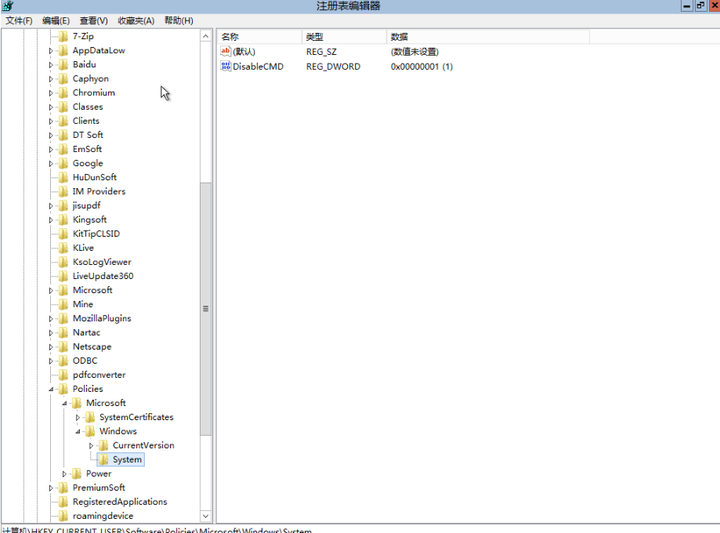
Task: Select the RegisteredApplications key
Action: coord(119,502)
